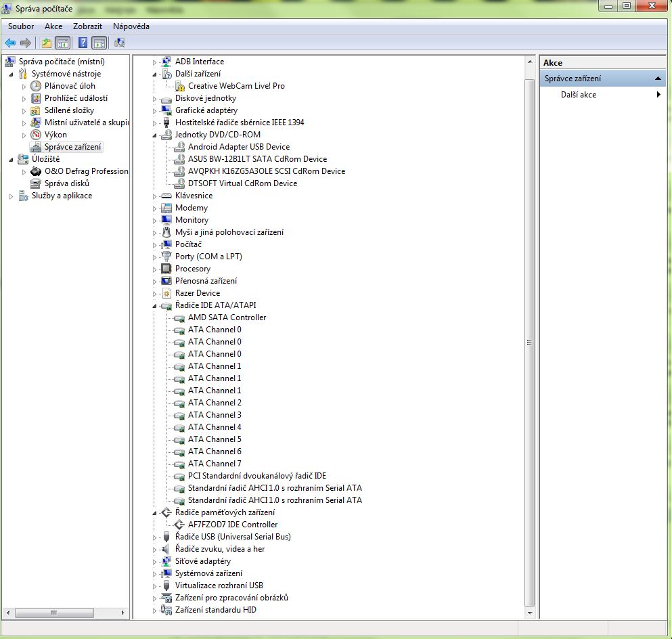Click the DTSOFT Virtual CdRom Device icon

tap(179, 183)
